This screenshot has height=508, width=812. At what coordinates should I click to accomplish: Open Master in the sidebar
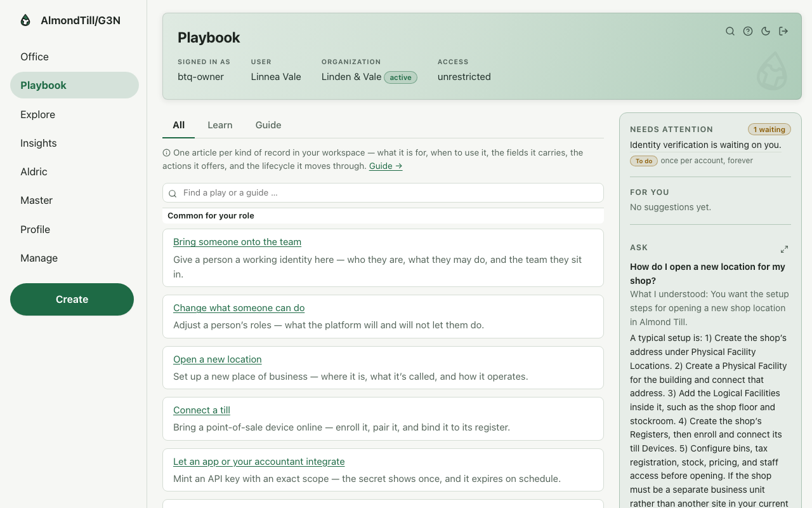pos(74,200)
